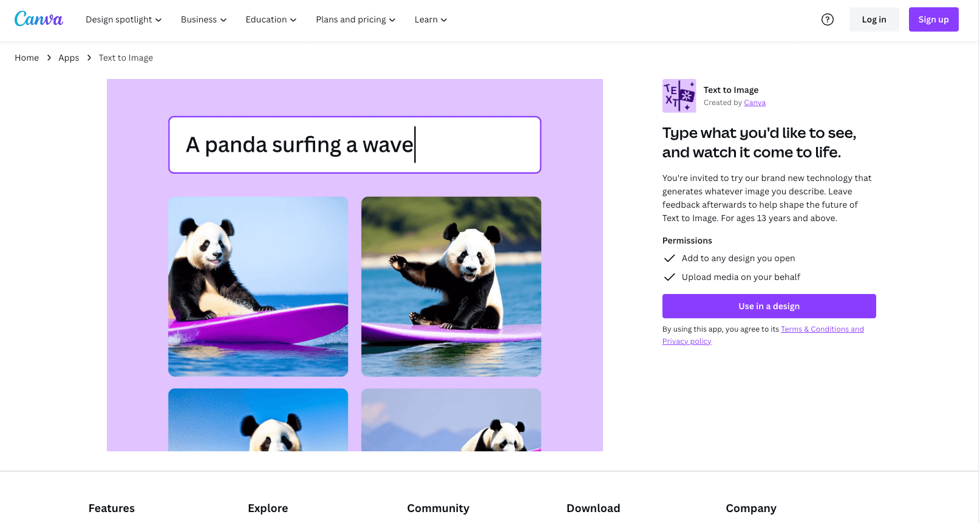Select the bottom-left panda blue sky thumbnail

pos(258,420)
